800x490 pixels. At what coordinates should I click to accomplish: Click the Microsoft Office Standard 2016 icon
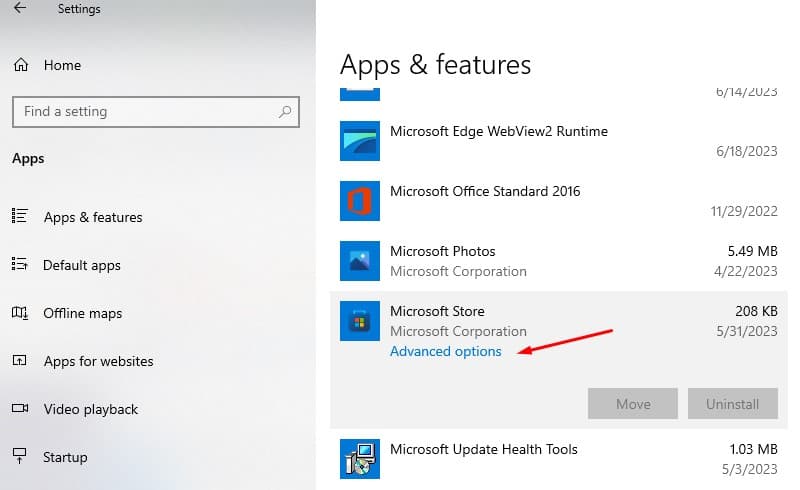point(360,201)
